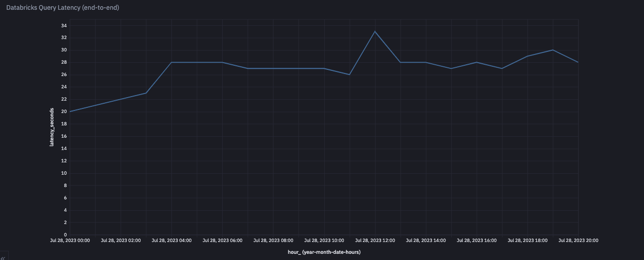Image resolution: width=644 pixels, height=260 pixels.
Task: Click the dip at 11:00 reading 26
Action: [x=349, y=75]
